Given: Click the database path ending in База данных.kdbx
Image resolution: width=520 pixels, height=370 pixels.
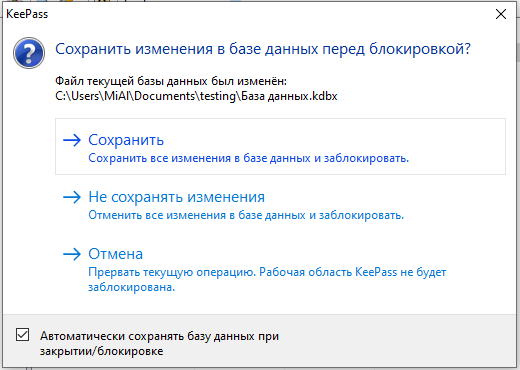Looking at the screenshot, I should pyautogui.click(x=196, y=96).
